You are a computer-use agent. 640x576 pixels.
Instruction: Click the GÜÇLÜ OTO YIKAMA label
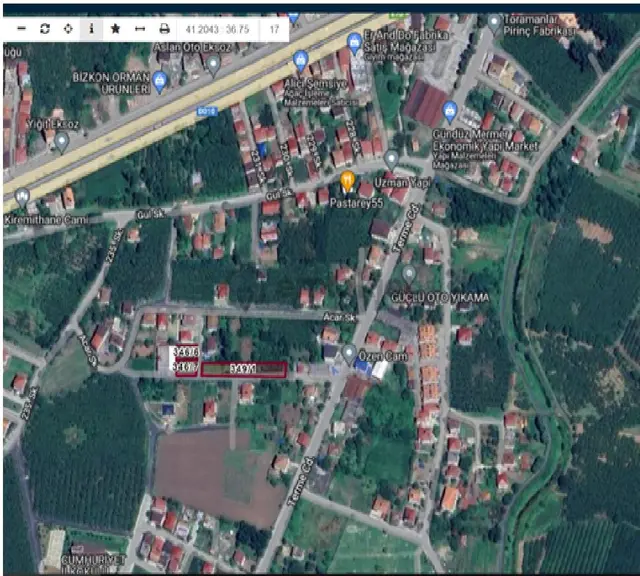click(440, 298)
